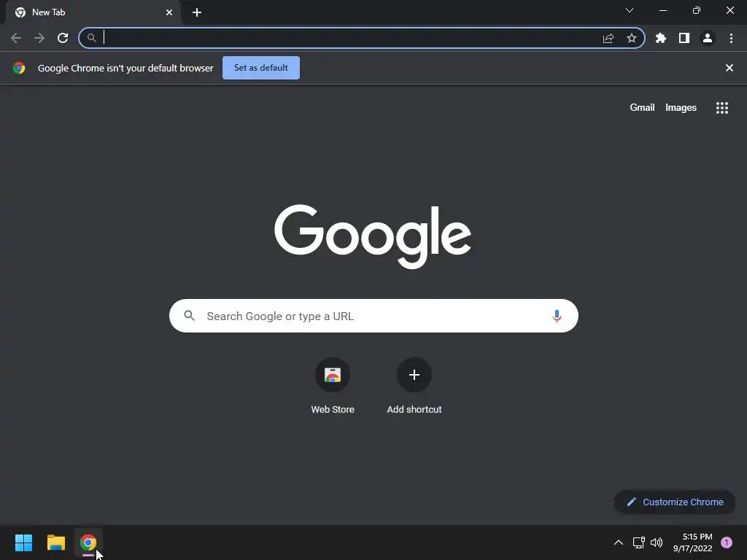Open the Windows Start menu
Screen dimensions: 747x560
23,542
